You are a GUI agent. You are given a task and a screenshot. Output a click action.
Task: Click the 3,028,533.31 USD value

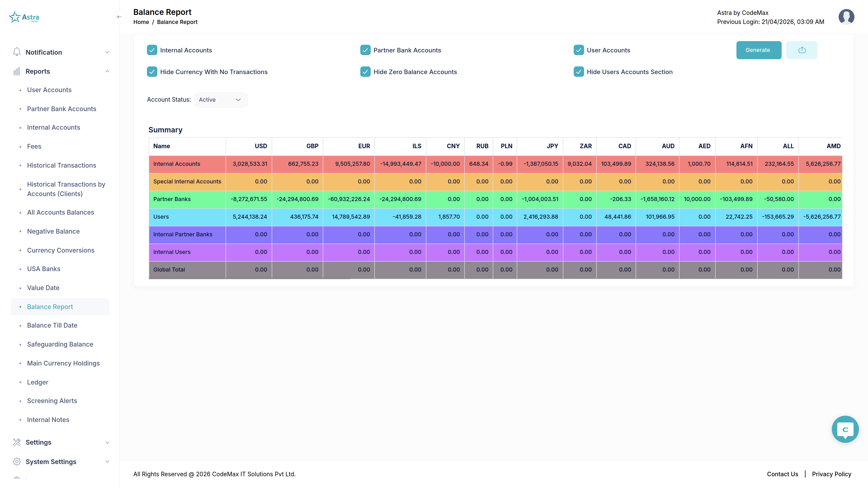[x=250, y=164]
